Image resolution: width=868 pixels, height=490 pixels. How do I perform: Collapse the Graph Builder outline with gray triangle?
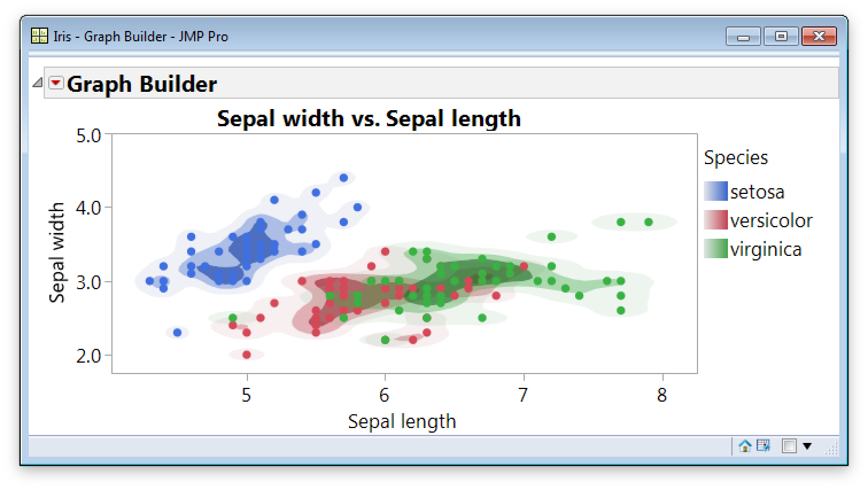(x=37, y=83)
